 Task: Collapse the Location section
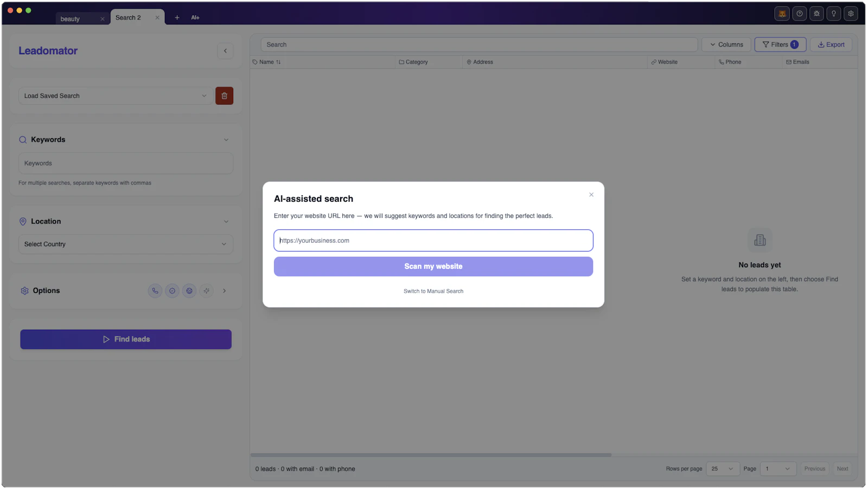[x=226, y=222]
